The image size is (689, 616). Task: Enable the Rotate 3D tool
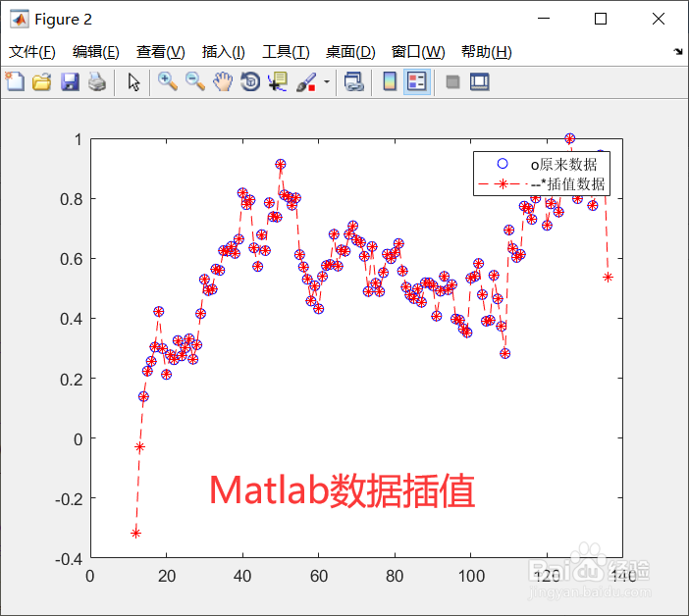coord(250,82)
